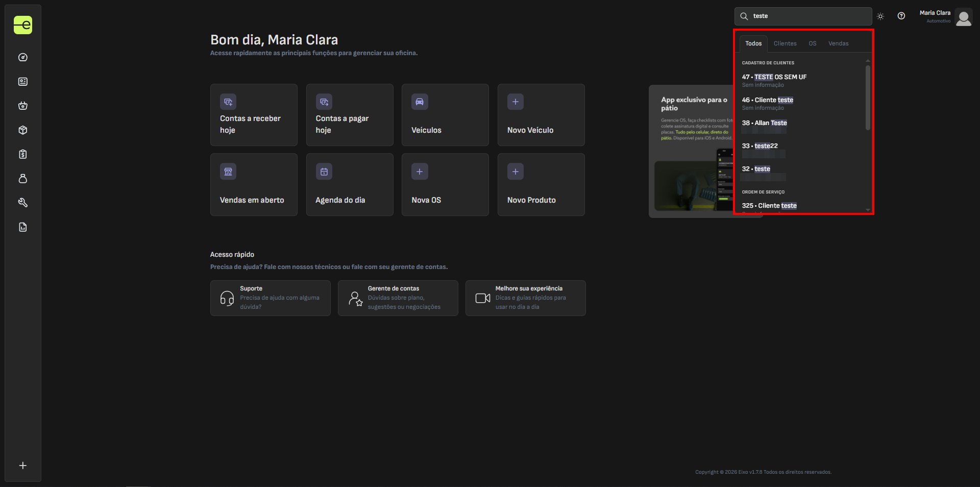Open Contas a receber hoje card
Viewport: 980px width, 487px height.
(254, 115)
